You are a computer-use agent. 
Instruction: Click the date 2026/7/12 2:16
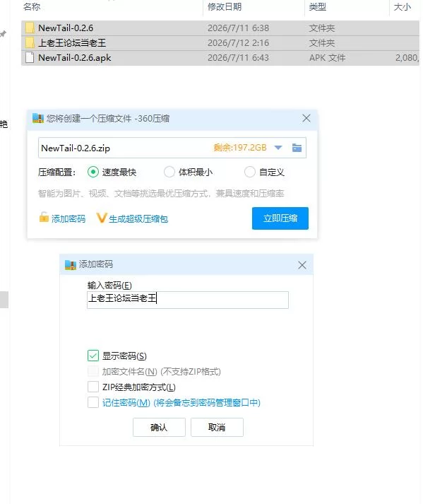[238, 42]
